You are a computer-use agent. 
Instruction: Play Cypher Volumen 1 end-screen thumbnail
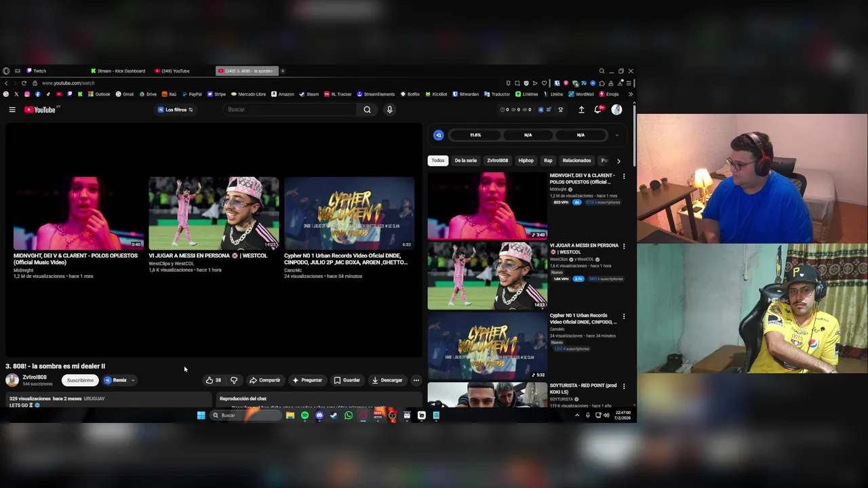pos(349,213)
